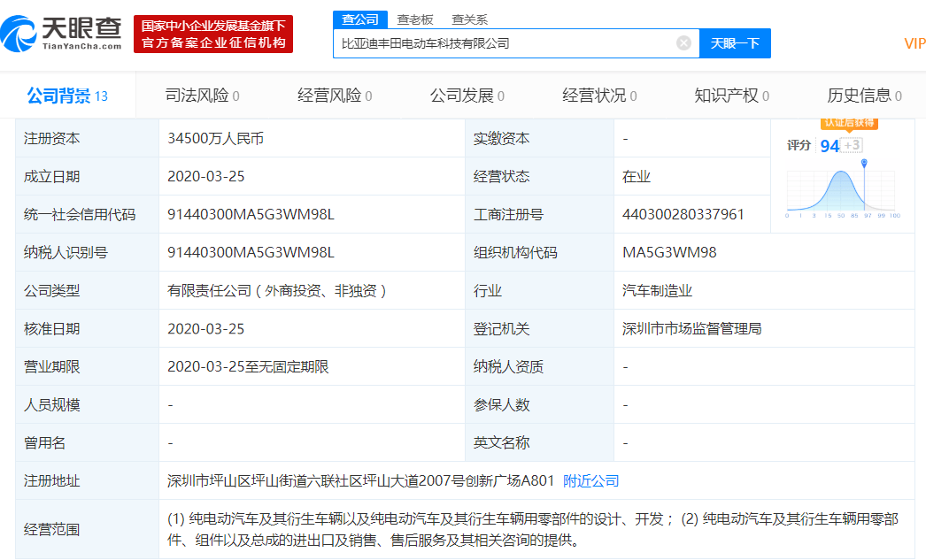926x560 pixels.
Task: Select 工商注册号 value 440300280337961
Action: [683, 214]
